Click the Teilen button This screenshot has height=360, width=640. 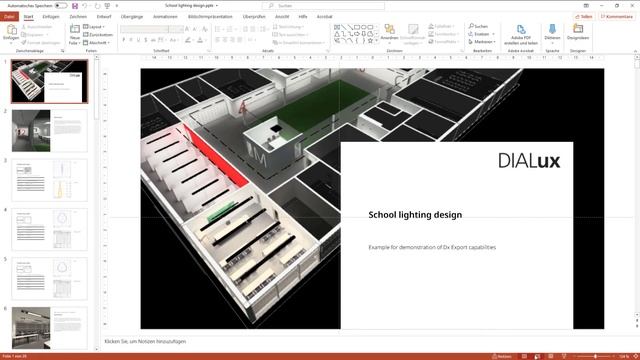pyautogui.click(x=584, y=17)
